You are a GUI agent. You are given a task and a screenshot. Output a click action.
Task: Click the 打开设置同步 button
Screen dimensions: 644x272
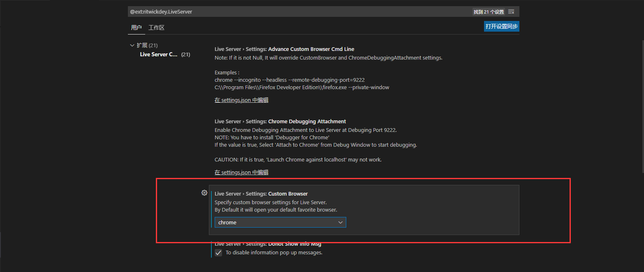pyautogui.click(x=502, y=26)
